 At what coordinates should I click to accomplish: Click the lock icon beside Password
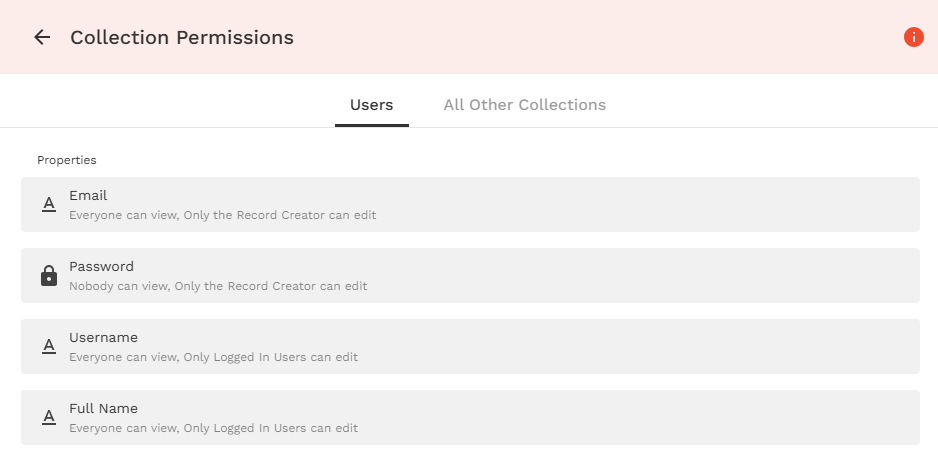48,276
